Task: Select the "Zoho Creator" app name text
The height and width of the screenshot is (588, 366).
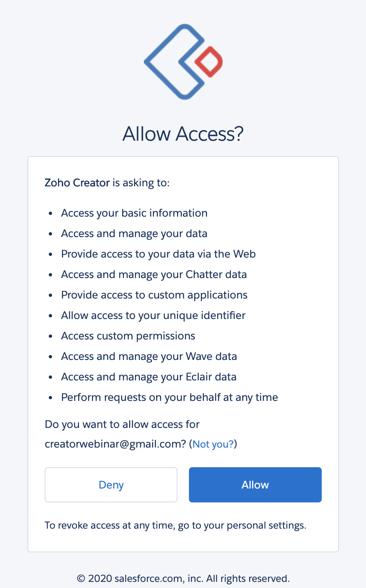Action: (77, 183)
